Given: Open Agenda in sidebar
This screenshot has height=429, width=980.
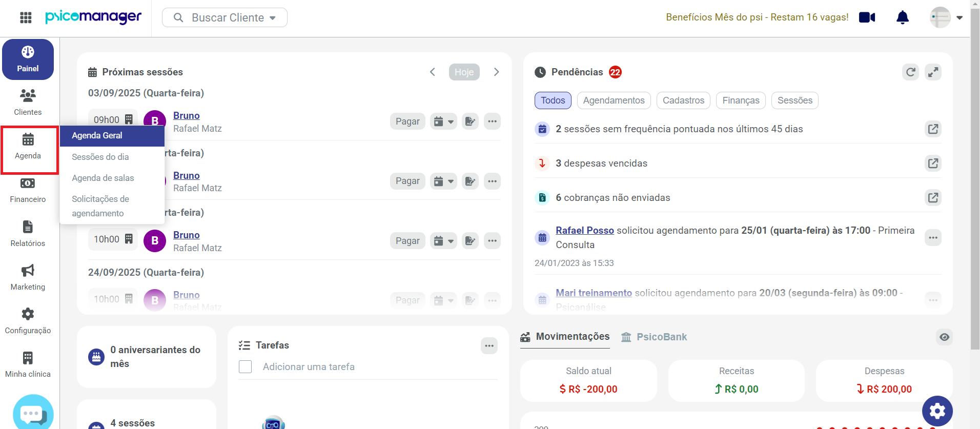Looking at the screenshot, I should pos(28,146).
